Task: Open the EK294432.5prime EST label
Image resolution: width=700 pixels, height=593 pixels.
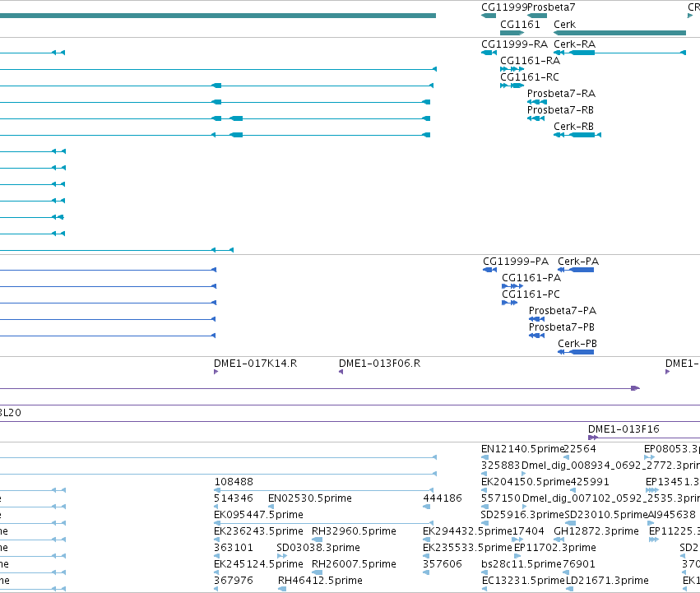Action: point(467,531)
